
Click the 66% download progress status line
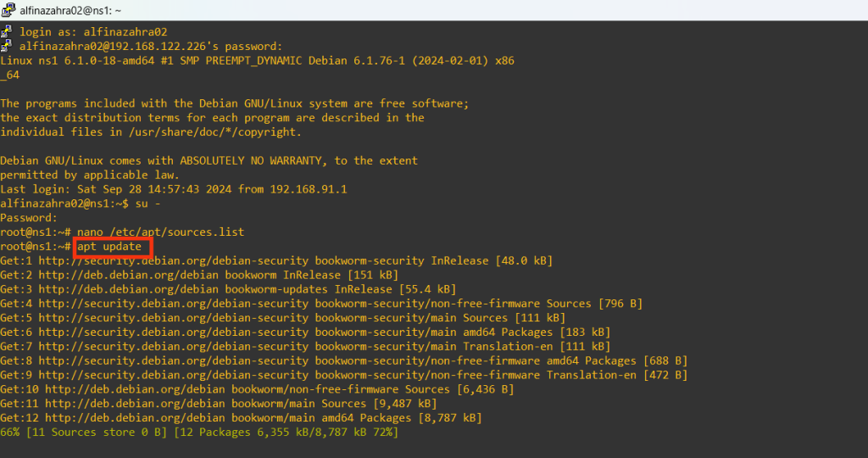pos(199,433)
